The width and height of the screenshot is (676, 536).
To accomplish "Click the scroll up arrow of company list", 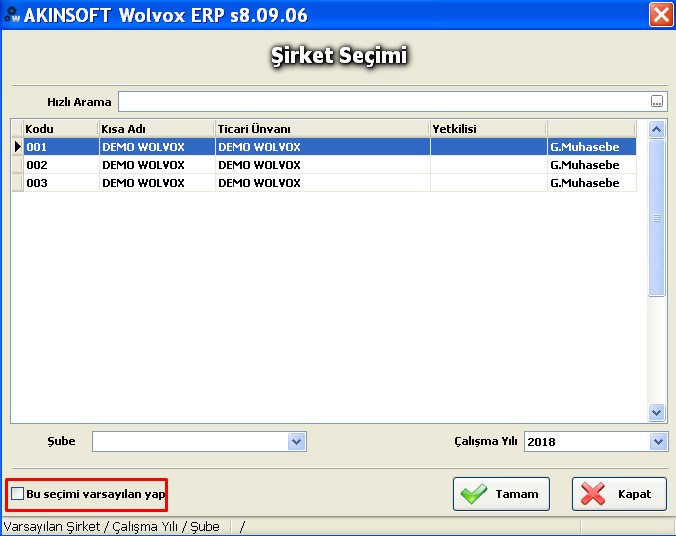I will [x=656, y=129].
